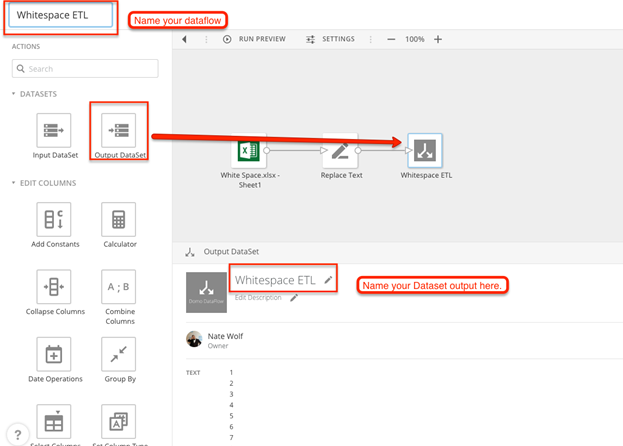Select the Whitespace ETL output node

click(425, 151)
